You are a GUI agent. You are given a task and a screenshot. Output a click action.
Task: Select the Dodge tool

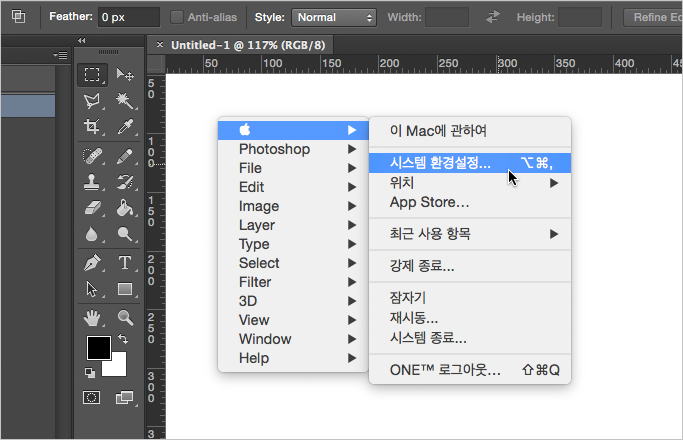(x=125, y=234)
